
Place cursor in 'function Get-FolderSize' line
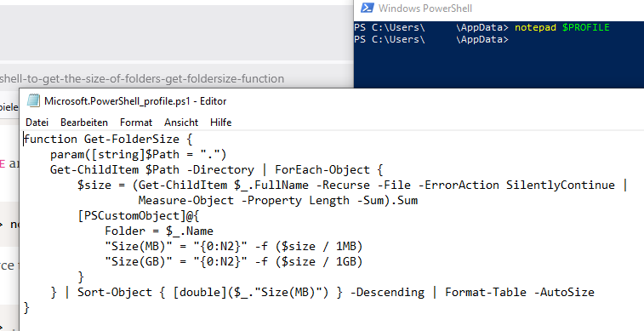[x=107, y=140]
